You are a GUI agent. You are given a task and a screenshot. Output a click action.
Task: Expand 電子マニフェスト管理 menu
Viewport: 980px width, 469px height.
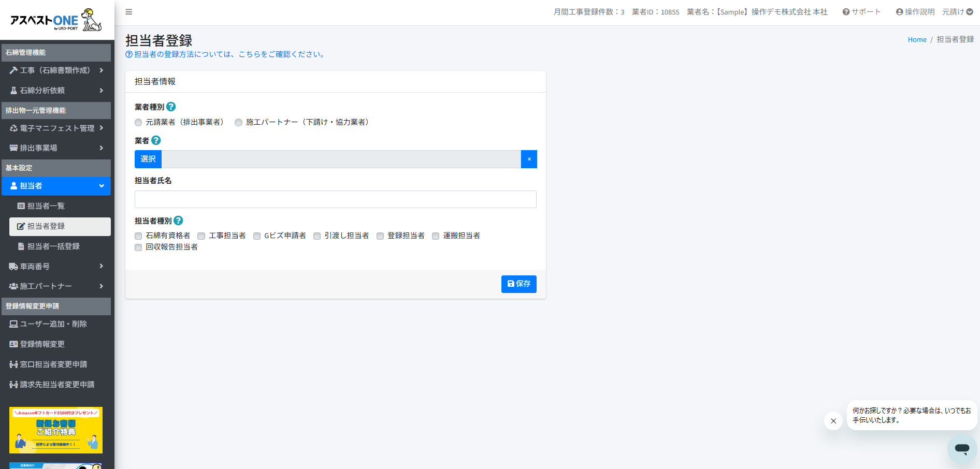pyautogui.click(x=56, y=128)
